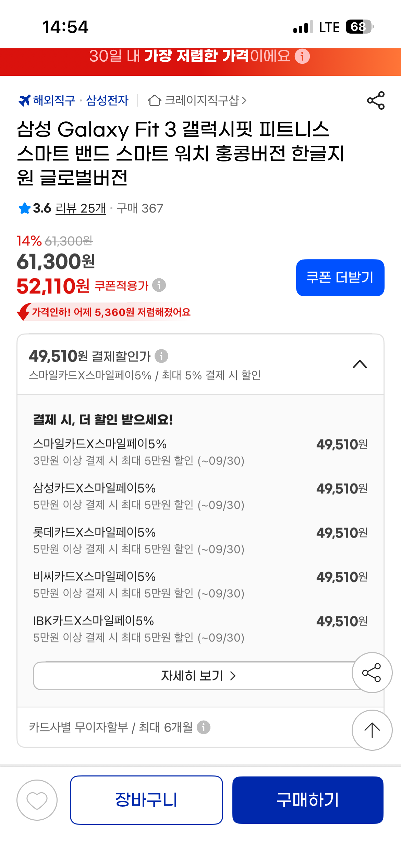Open 자세히 보기 discount details
This screenshot has width=401, height=868.
[198, 676]
